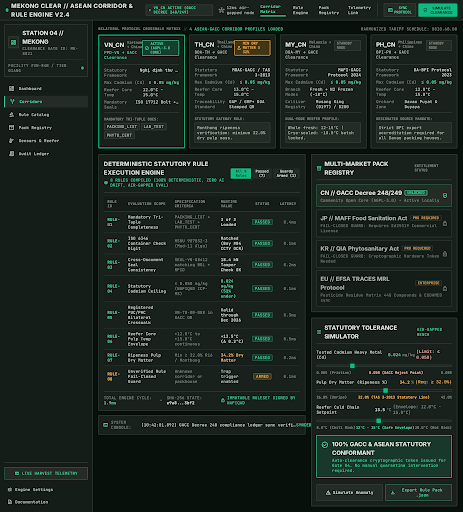Screen dimensions: 463x512
Task: Click the Simulate Clearance button
Action: click(x=438, y=10)
